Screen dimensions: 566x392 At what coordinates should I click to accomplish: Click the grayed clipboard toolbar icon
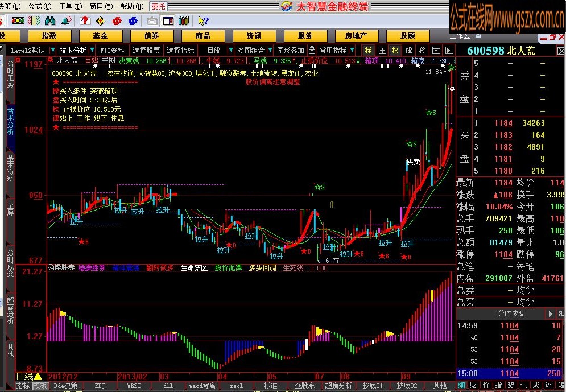pos(152,21)
